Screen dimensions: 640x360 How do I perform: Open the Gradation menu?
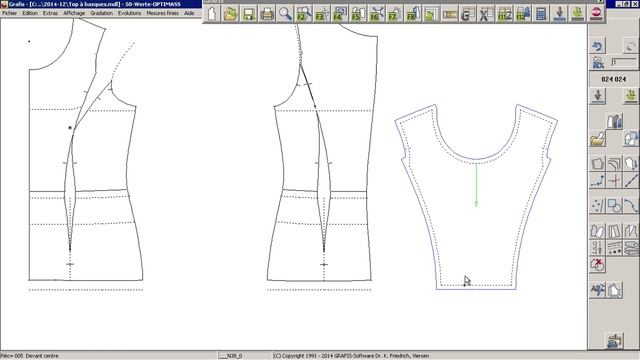[102, 13]
